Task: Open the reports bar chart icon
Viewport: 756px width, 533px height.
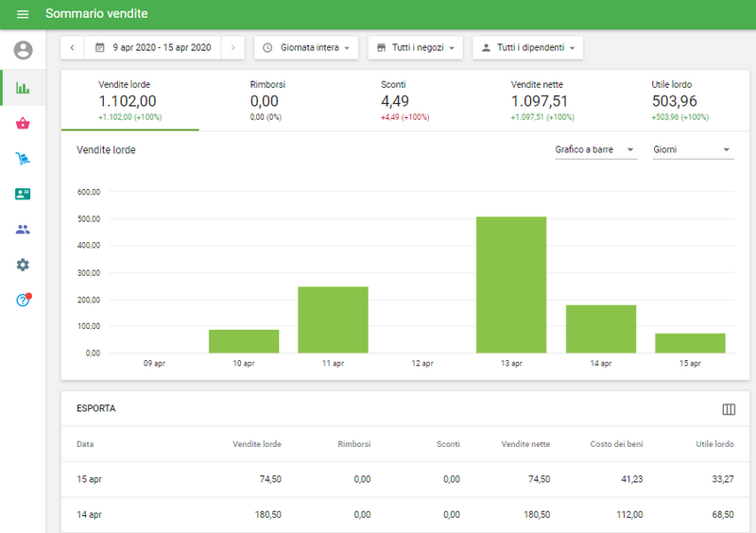Action: 23,88
